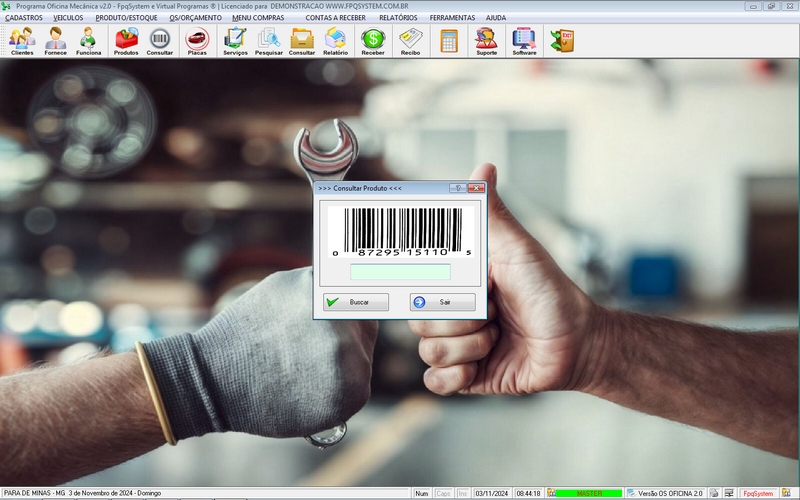The height and width of the screenshot is (500, 800).
Task: Click the FpqSystem link in status bar
Action: [x=758, y=493]
